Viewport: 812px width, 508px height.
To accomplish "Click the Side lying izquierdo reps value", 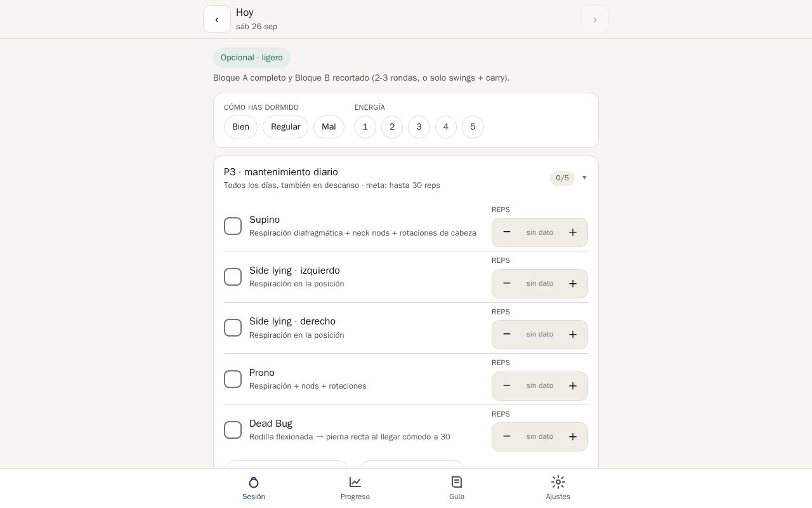I will pos(540,284).
